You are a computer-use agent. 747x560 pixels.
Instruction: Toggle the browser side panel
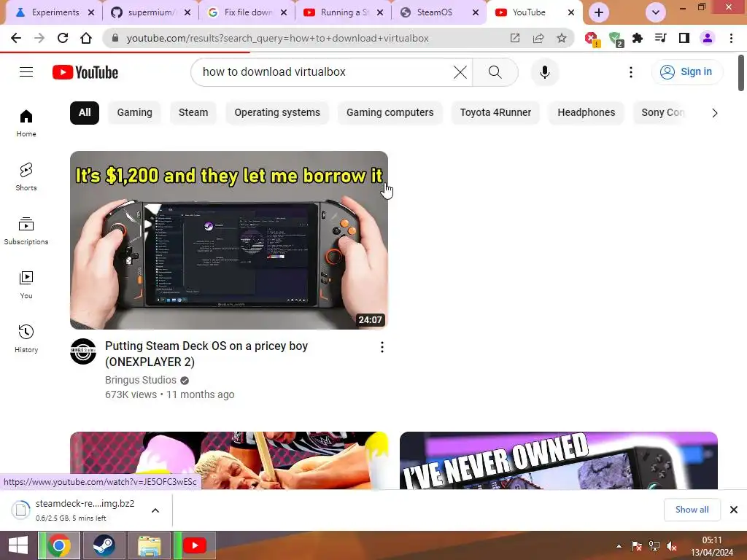(x=684, y=38)
